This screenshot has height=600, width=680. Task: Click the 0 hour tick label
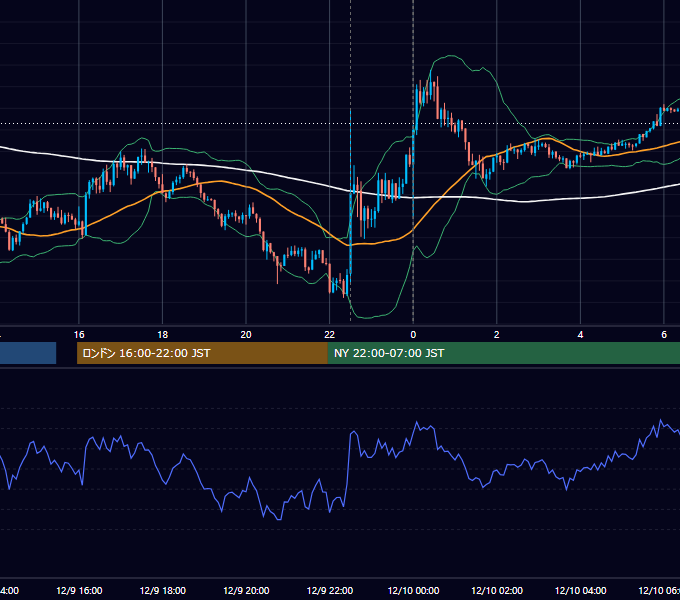[413, 334]
